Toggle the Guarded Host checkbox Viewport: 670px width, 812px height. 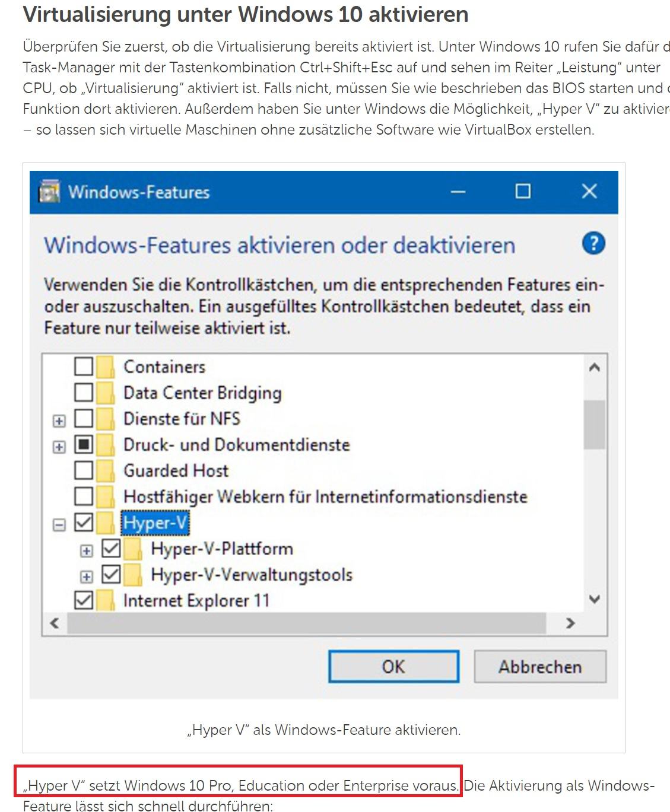pyautogui.click(x=84, y=470)
